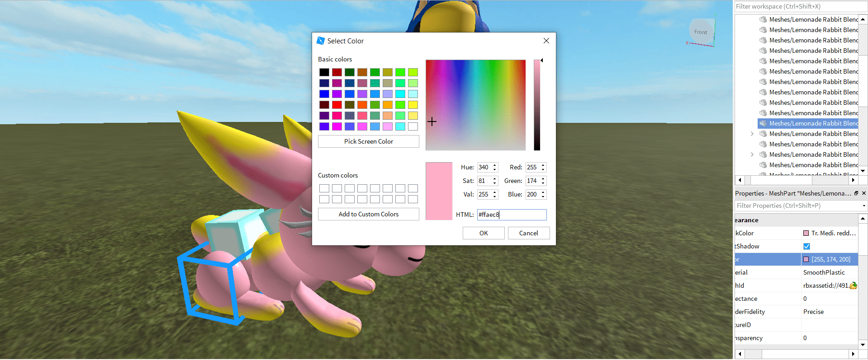Click the rbxassetid://491 MeshId value
This screenshot has width=868, height=360.
click(826, 285)
